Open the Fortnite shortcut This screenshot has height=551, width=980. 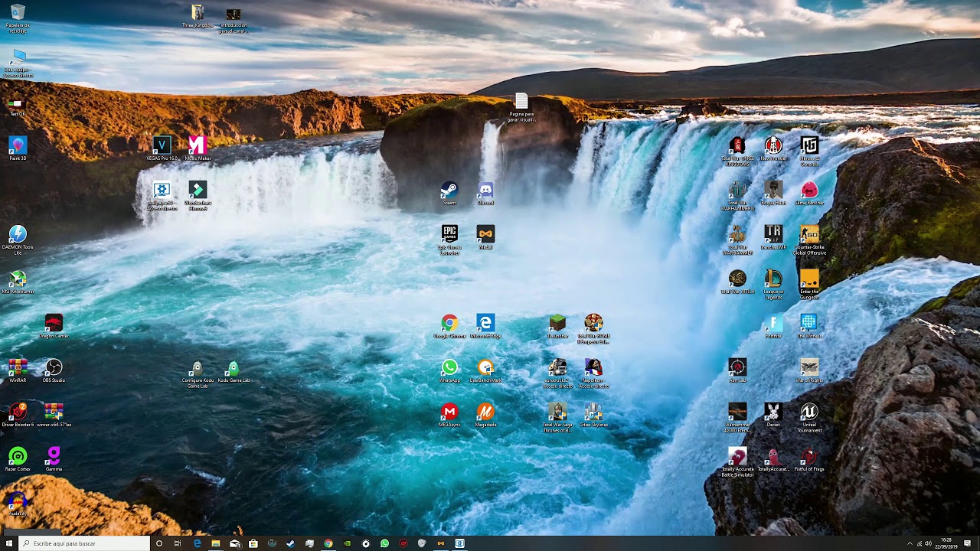(x=773, y=326)
